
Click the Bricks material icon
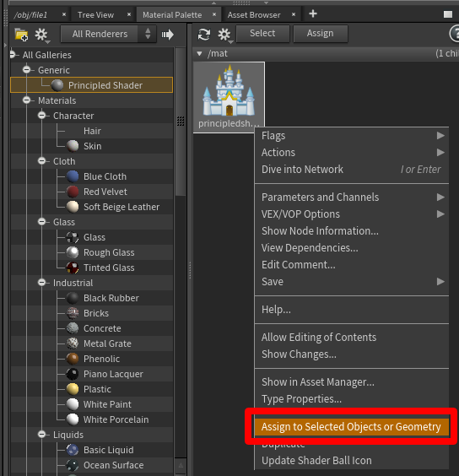coord(73,313)
